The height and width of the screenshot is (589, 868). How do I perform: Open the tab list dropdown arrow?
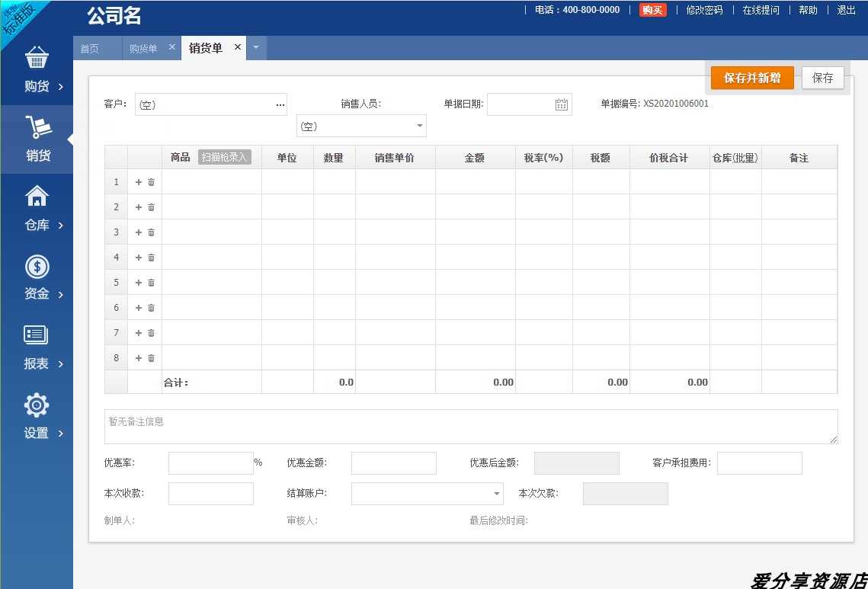click(x=256, y=47)
